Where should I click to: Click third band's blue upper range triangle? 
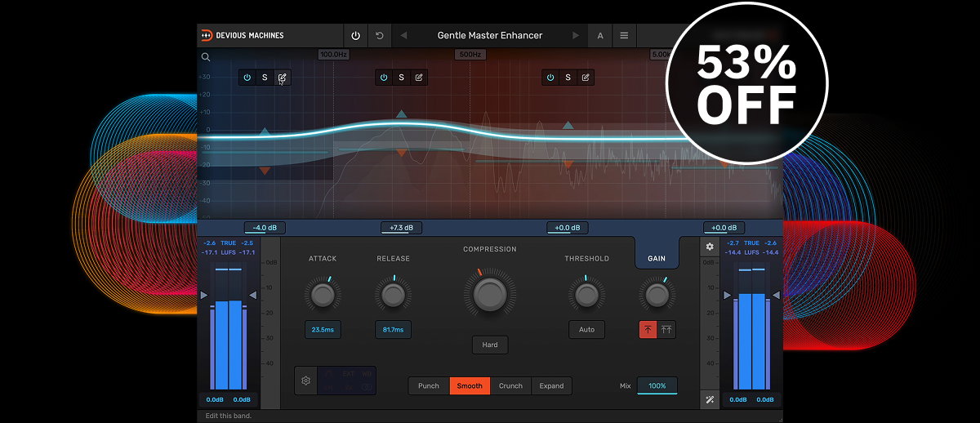coord(568,125)
